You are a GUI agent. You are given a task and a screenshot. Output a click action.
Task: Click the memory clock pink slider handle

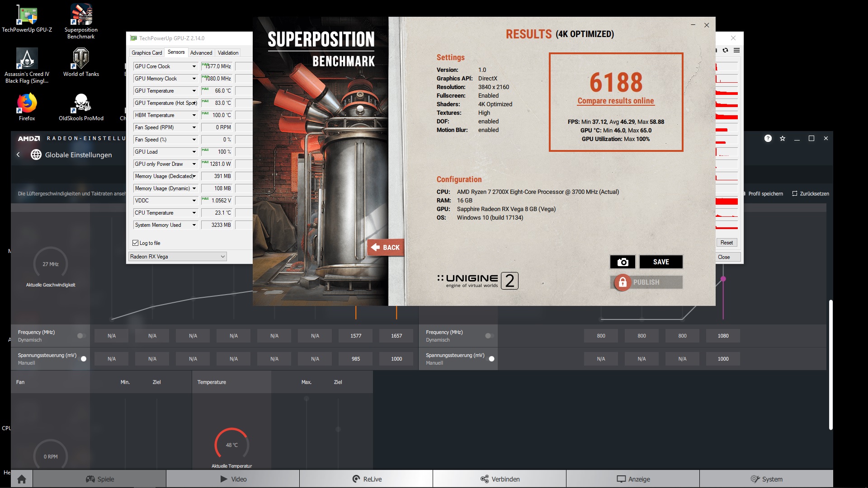[x=723, y=279]
